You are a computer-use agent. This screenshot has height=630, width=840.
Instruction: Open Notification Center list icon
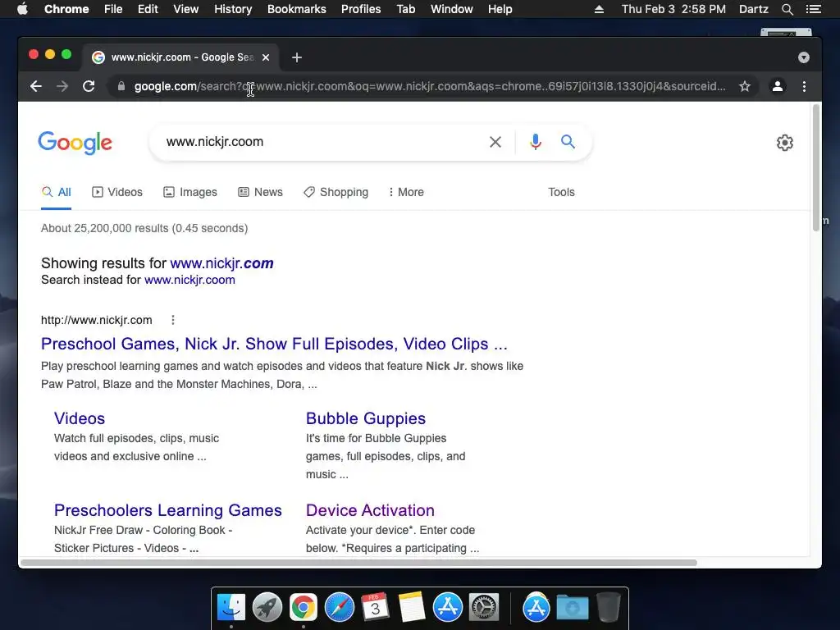pyautogui.click(x=813, y=9)
